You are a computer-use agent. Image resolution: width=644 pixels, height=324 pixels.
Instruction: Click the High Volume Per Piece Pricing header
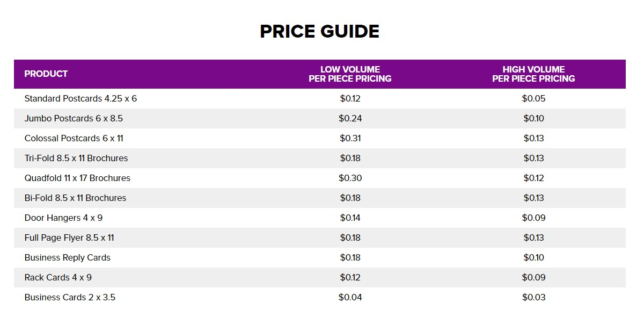[x=533, y=74]
